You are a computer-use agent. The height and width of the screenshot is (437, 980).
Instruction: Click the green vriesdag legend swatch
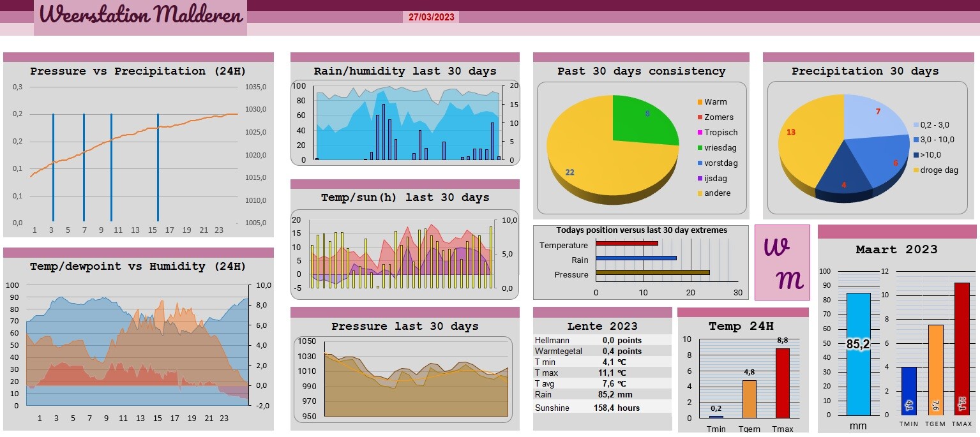click(x=700, y=148)
